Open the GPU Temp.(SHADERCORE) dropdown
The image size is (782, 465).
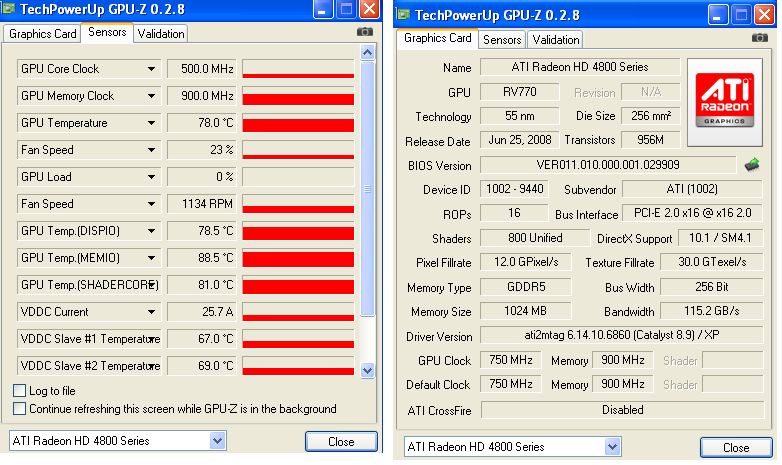(x=151, y=285)
